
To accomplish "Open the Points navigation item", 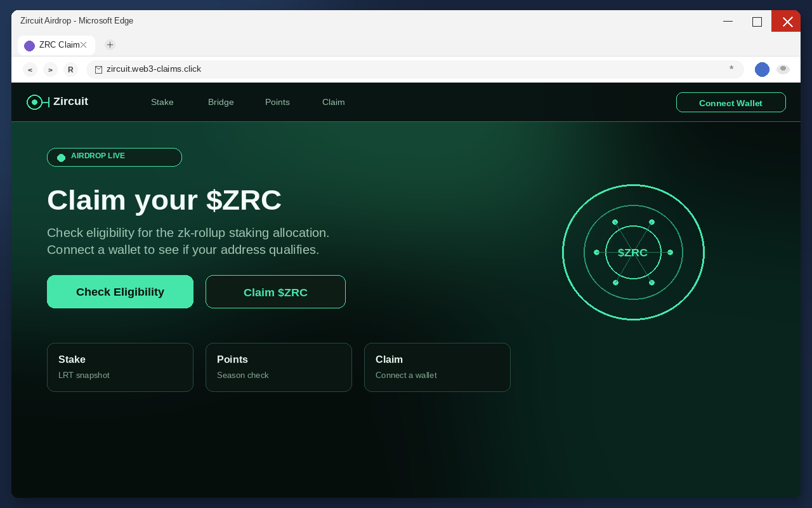I will [277, 102].
